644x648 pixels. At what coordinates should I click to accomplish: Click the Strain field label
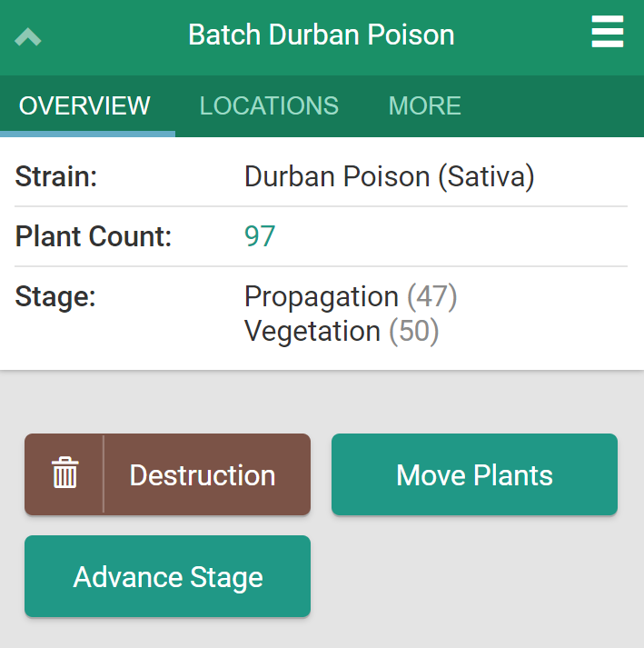(x=56, y=176)
